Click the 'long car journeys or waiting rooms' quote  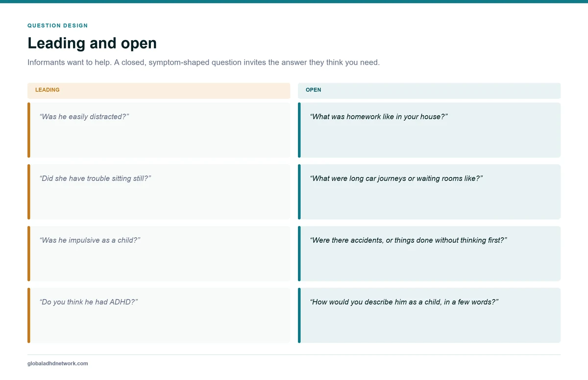coord(396,178)
